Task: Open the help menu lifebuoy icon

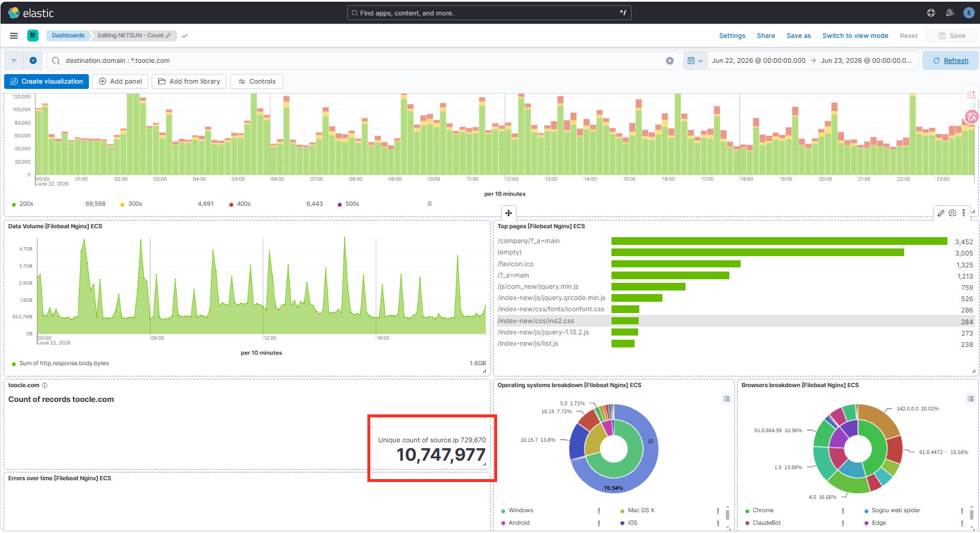Action: (931, 12)
